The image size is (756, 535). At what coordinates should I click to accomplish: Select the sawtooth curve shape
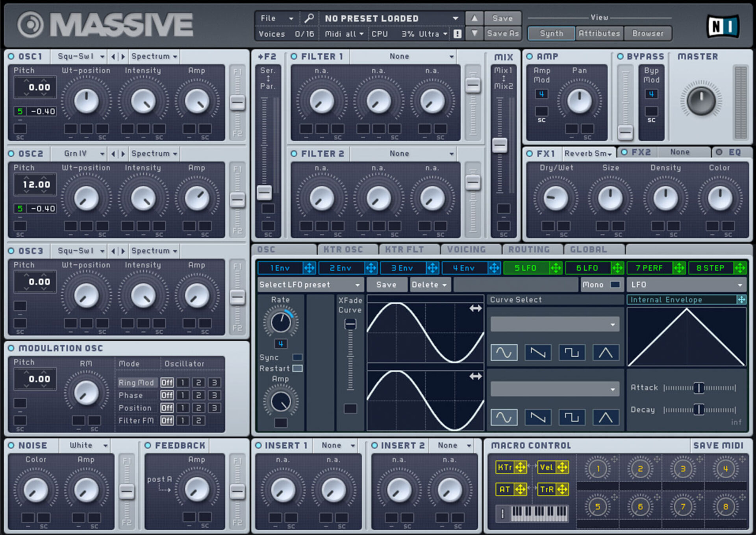click(x=538, y=352)
